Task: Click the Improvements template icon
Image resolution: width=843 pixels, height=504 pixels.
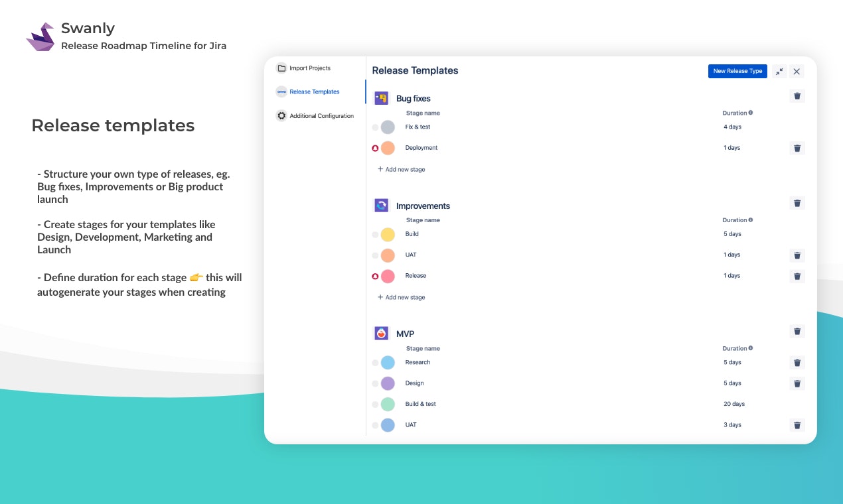Action: (x=381, y=205)
